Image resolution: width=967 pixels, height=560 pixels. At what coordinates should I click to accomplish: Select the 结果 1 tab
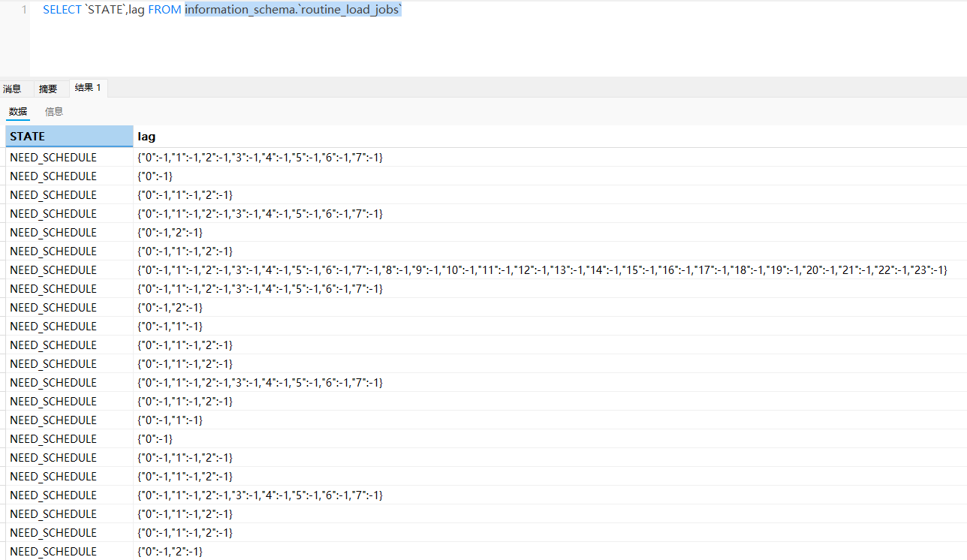pyautogui.click(x=88, y=88)
